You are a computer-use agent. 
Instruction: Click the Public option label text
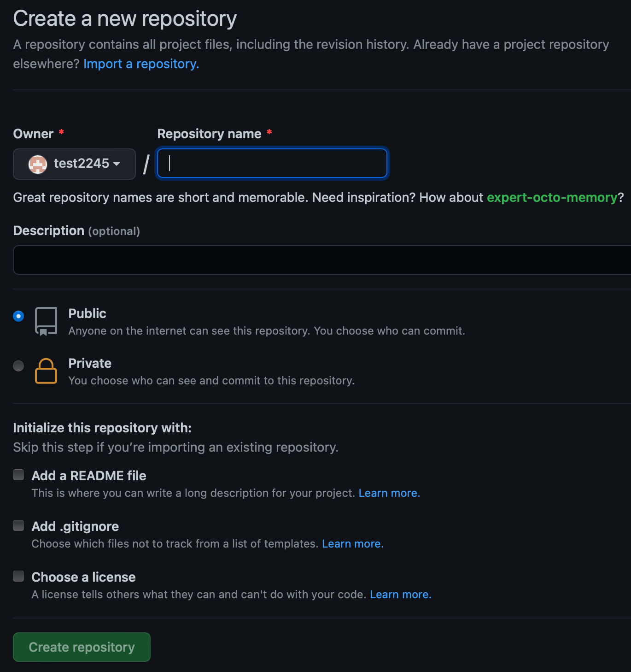coord(87,313)
